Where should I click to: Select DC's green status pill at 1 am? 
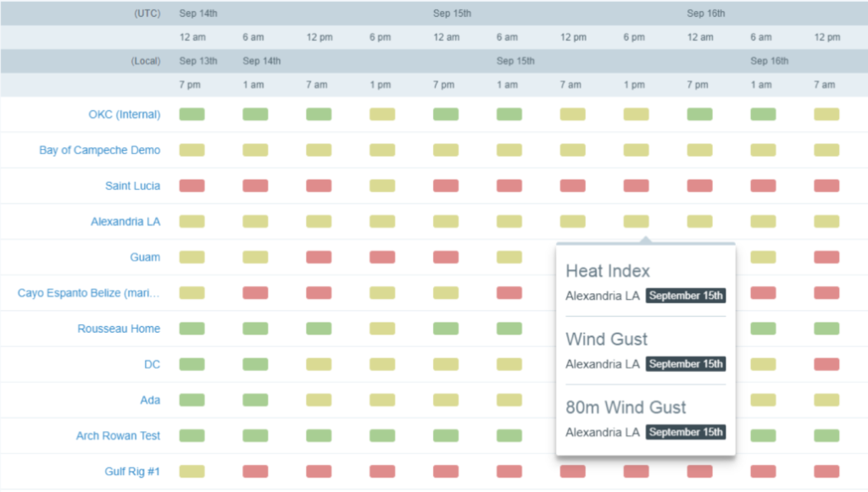pyautogui.click(x=255, y=364)
